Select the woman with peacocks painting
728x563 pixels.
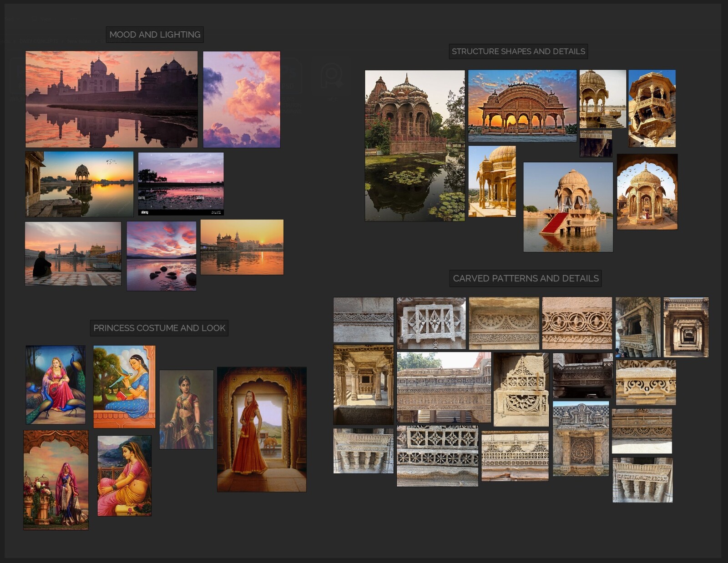coord(56,385)
